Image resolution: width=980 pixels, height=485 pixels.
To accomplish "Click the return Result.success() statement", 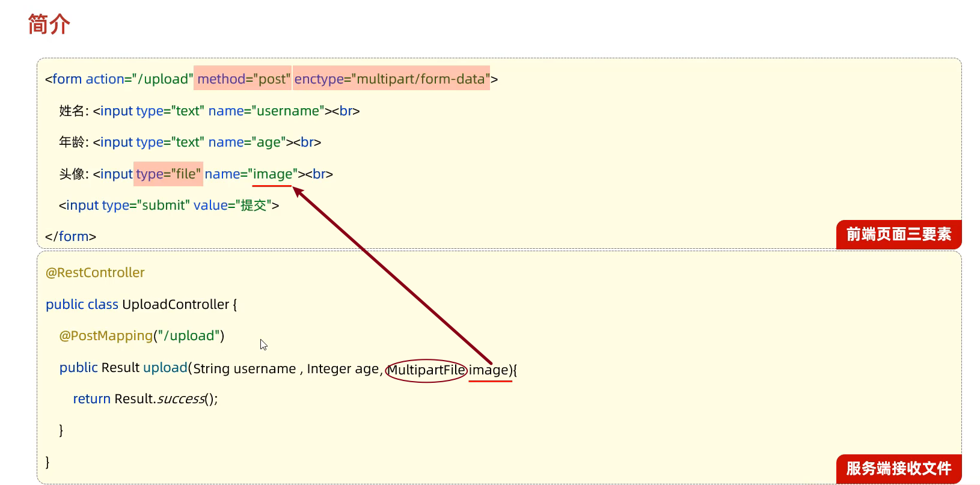I will coord(145,399).
